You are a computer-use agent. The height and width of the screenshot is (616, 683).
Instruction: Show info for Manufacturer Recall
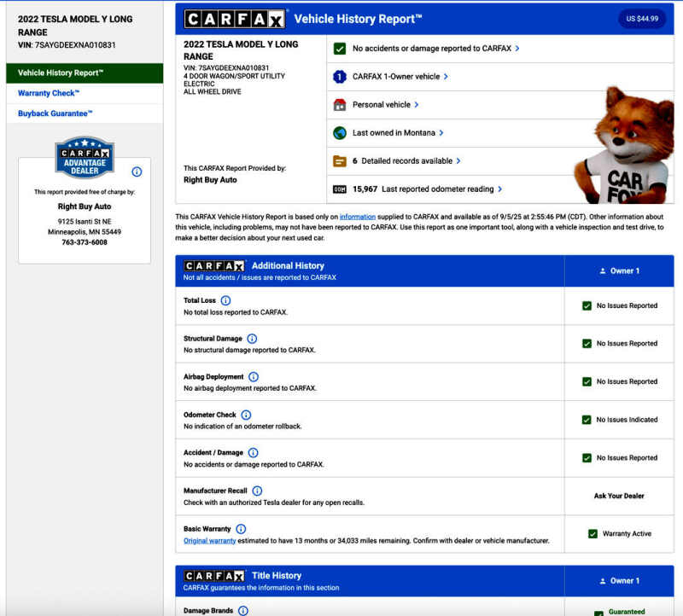[257, 491]
